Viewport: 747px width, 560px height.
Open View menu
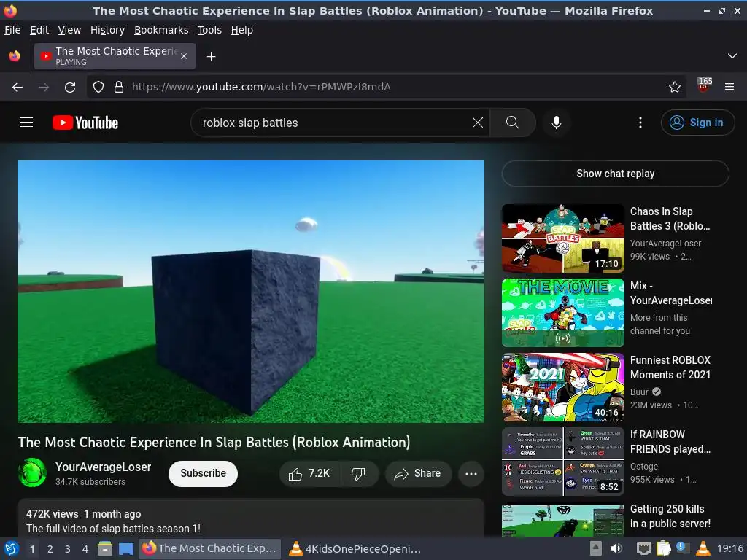click(x=69, y=30)
